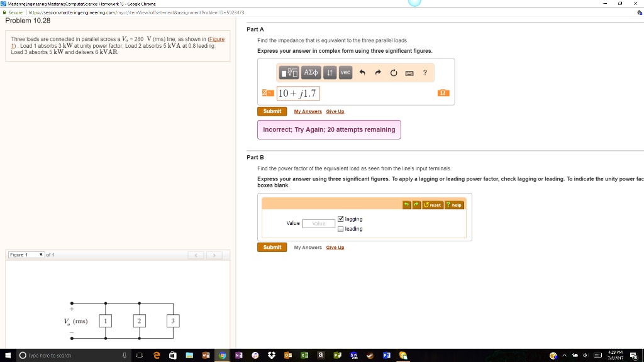Click the Part B Value input field

[319, 223]
